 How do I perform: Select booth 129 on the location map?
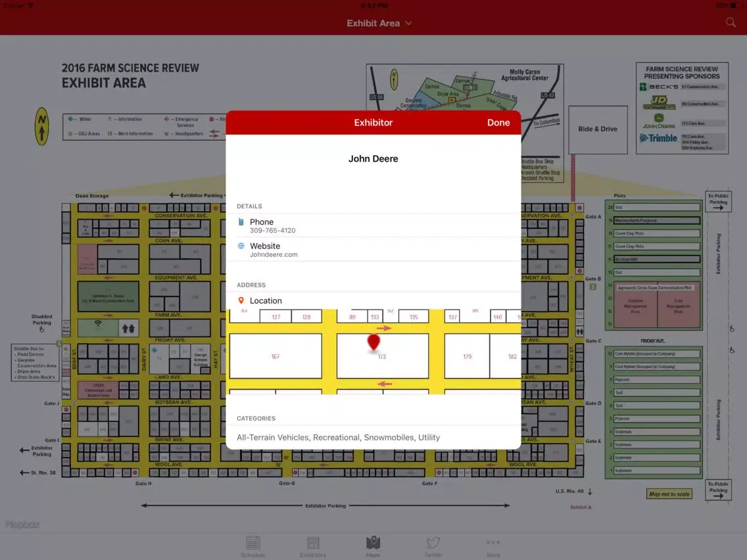pyautogui.click(x=306, y=316)
